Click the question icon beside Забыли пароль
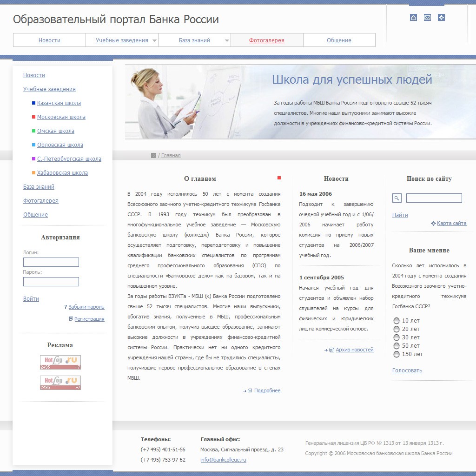Image resolution: width=476 pixels, height=476 pixels. click(x=66, y=307)
